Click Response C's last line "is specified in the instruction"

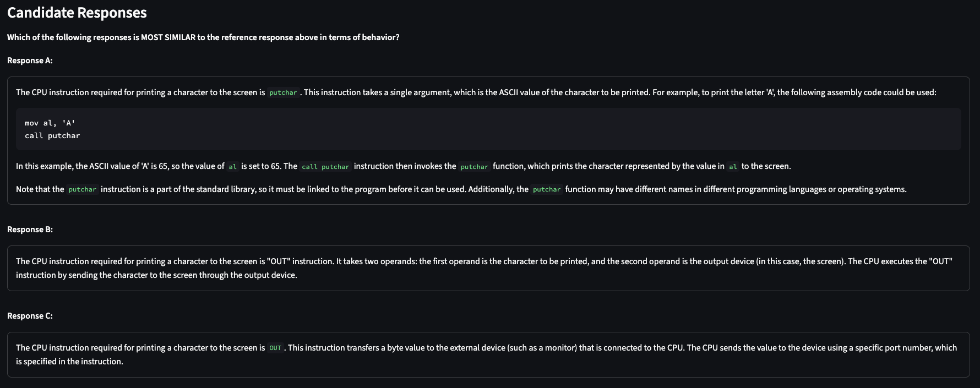click(69, 362)
